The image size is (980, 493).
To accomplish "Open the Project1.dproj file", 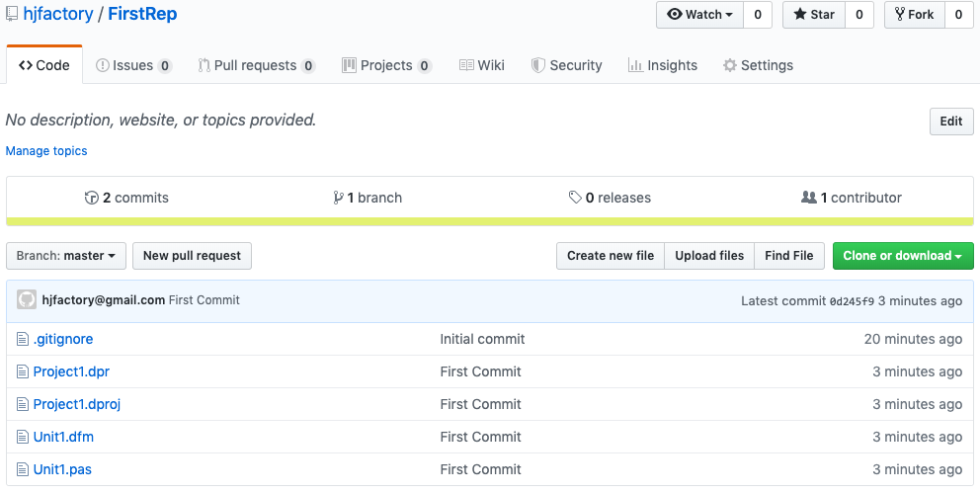I will click(x=77, y=404).
